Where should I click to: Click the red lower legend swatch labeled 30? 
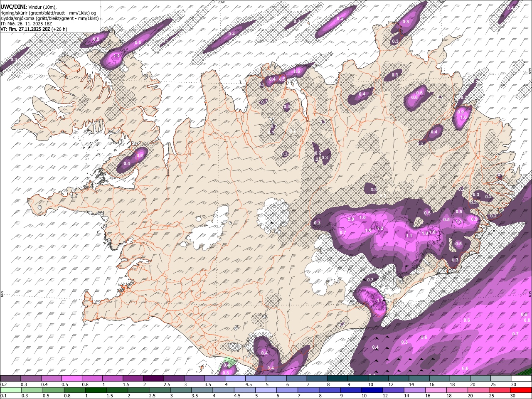[521, 390]
